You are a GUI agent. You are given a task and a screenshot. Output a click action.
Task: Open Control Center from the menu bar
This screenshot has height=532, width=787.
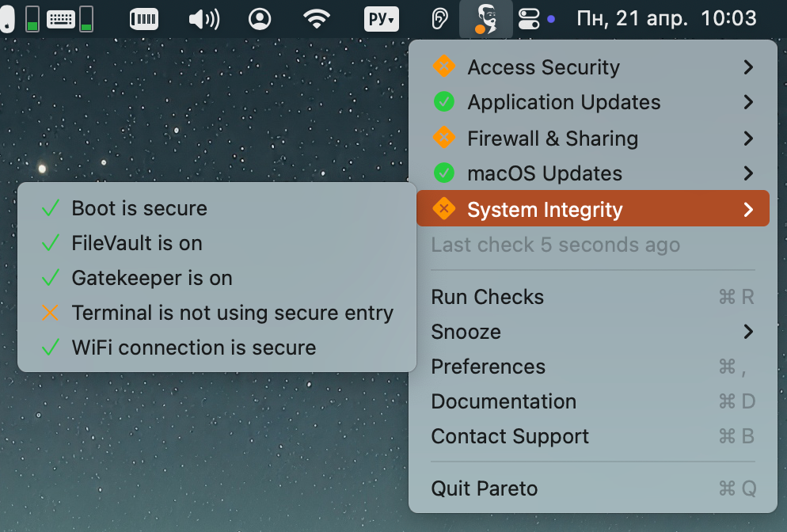[x=528, y=19]
